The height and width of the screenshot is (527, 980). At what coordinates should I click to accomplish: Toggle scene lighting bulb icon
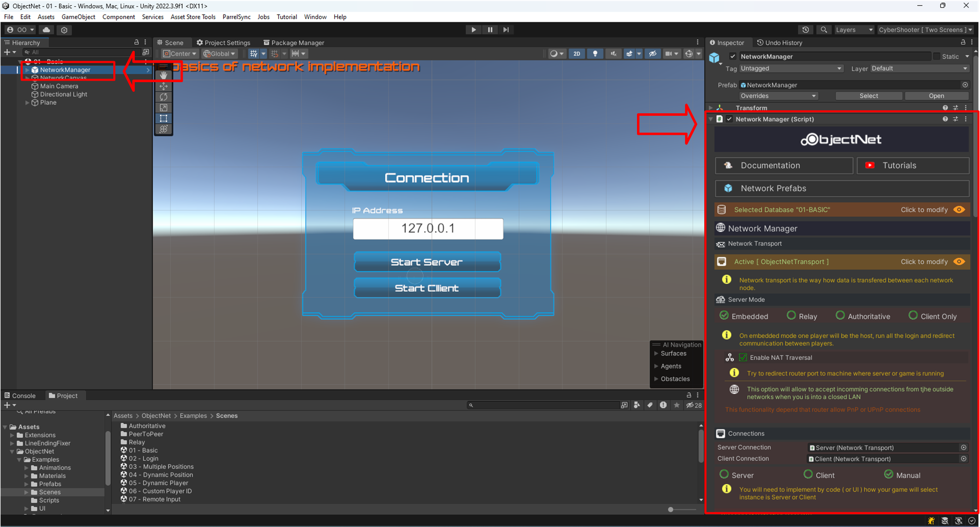(x=595, y=54)
